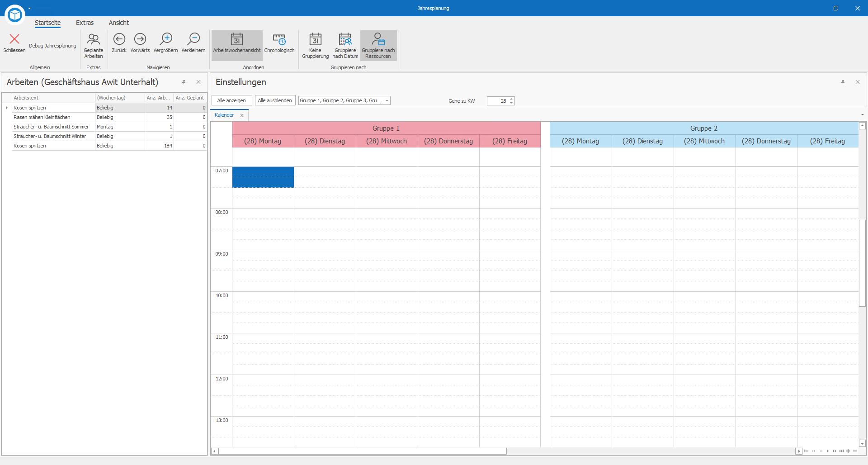Expand the first Rosen spritzen row indicator

coord(7,108)
